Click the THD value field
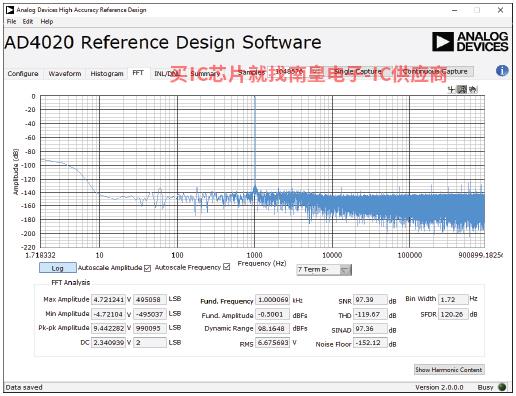Screen dimensions: 516x396 [370, 314]
